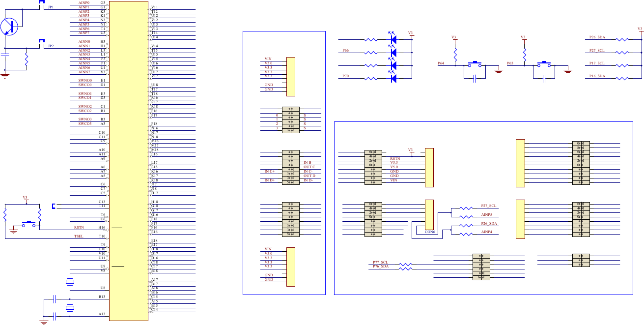Select the LED on the P70 line
The width and height of the screenshot is (644, 325).
coord(392,78)
